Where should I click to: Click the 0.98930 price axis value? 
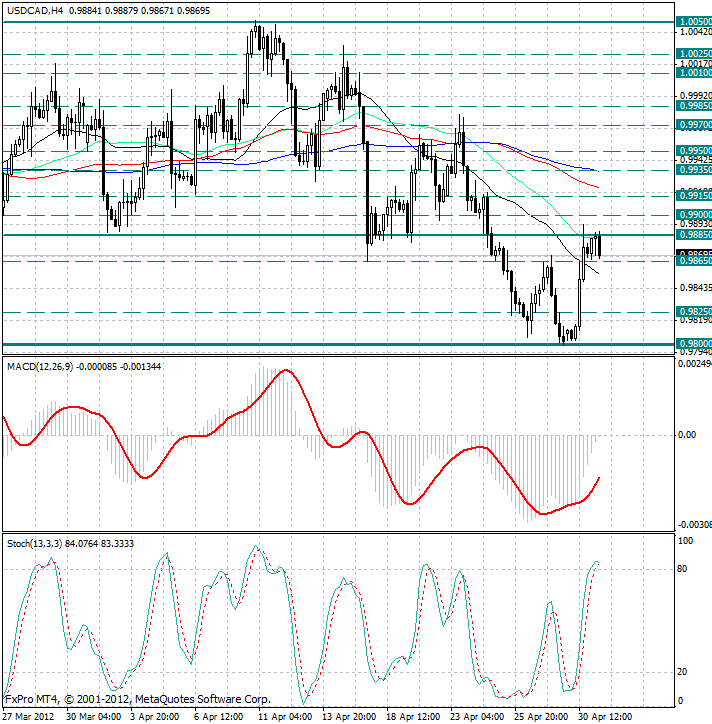click(x=696, y=224)
